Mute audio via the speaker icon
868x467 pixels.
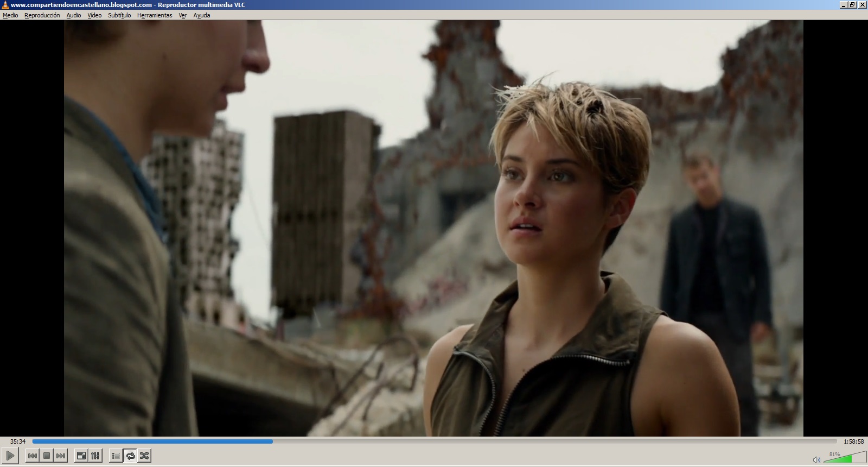(x=816, y=459)
